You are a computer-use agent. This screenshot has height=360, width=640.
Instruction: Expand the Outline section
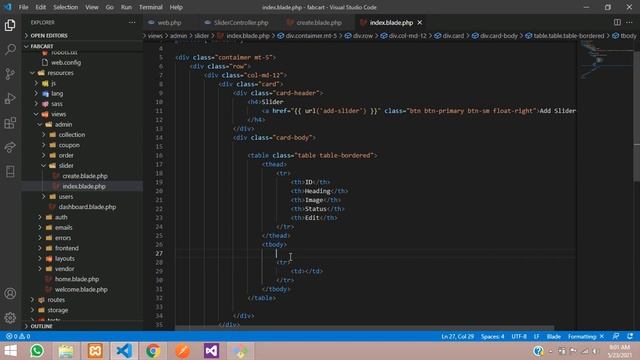(82, 326)
